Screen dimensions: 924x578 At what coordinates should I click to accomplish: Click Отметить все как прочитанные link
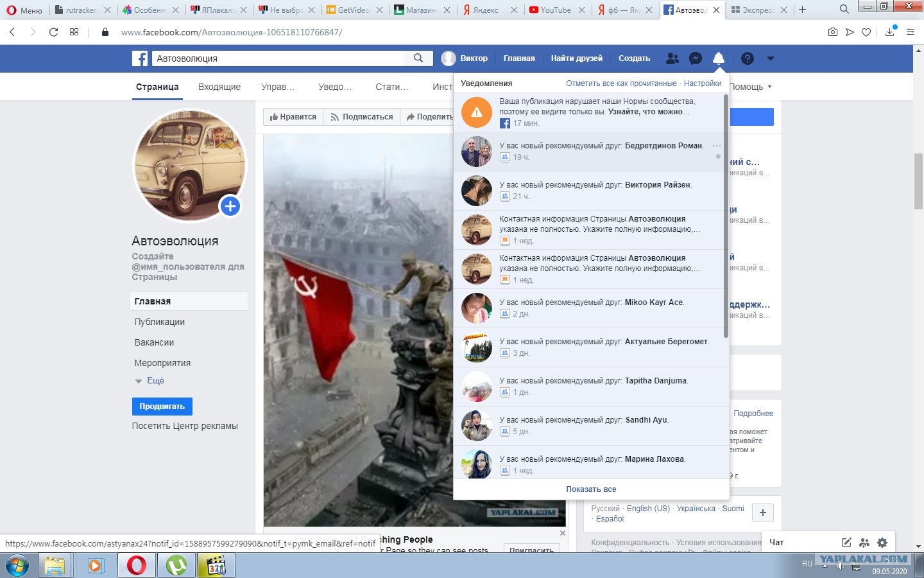point(621,83)
